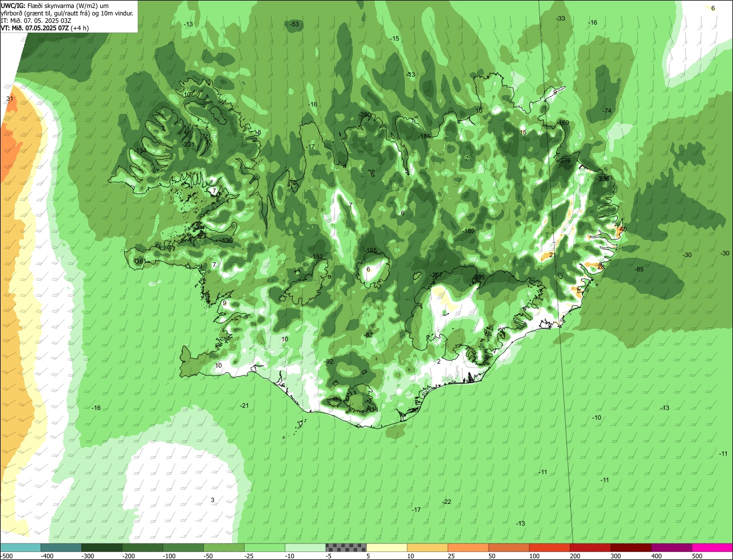Click the '21' value in the eastern highlands
The width and height of the screenshot is (733, 560).
click(x=552, y=255)
